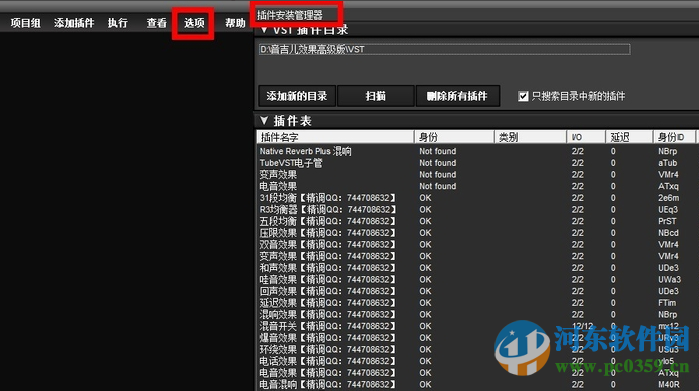Click the 插件安装管理器 window title
This screenshot has width=699, height=391.
pyautogui.click(x=290, y=15)
